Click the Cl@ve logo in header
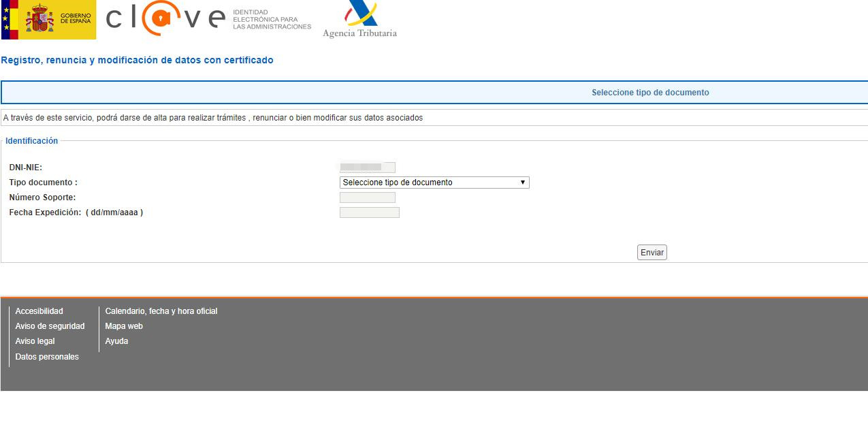The height and width of the screenshot is (442, 868). pyautogui.click(x=208, y=20)
